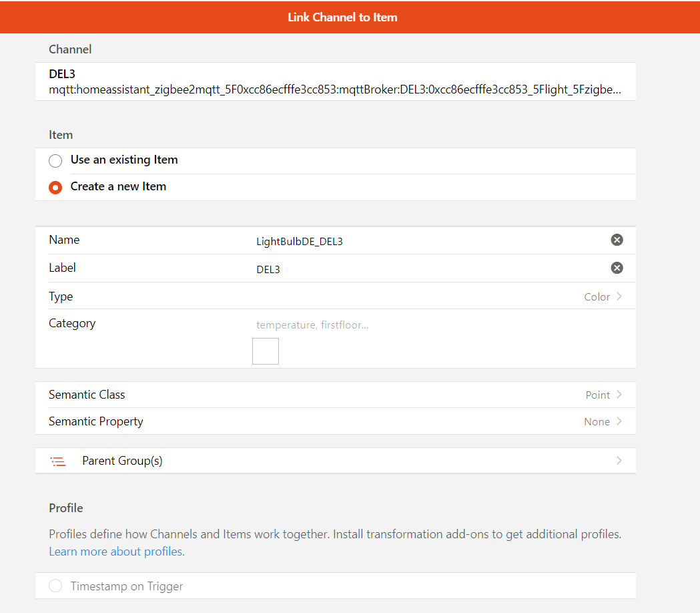Select Use an existing Item option
Viewport: 700px width, 613px height.
click(x=56, y=161)
